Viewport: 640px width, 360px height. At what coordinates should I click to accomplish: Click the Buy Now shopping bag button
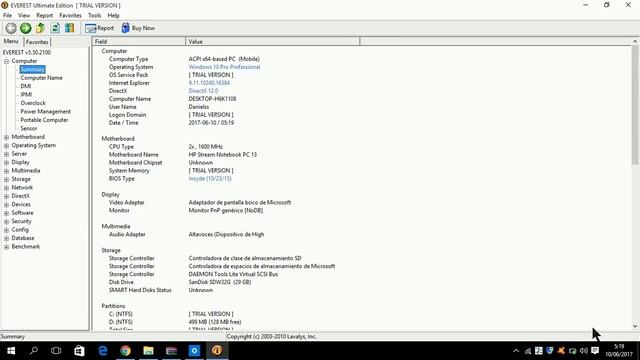[x=138, y=28]
